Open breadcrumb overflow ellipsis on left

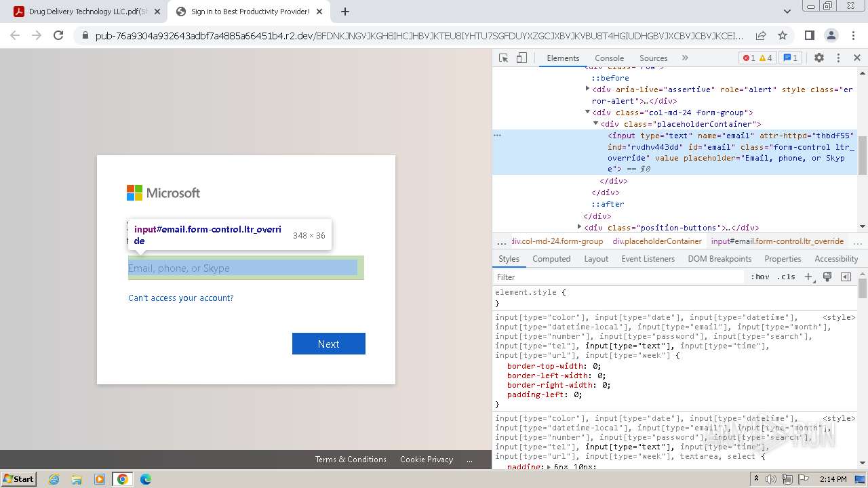click(501, 242)
